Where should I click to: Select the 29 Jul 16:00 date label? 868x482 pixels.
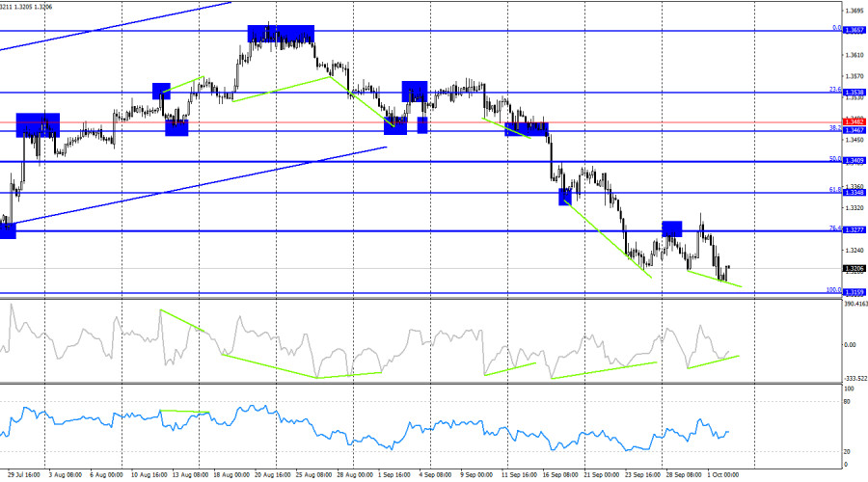[x=24, y=475]
